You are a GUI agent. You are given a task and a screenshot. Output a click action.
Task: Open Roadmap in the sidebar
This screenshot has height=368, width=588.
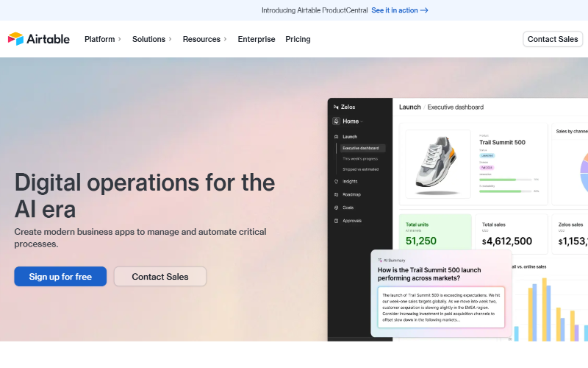[x=351, y=194]
